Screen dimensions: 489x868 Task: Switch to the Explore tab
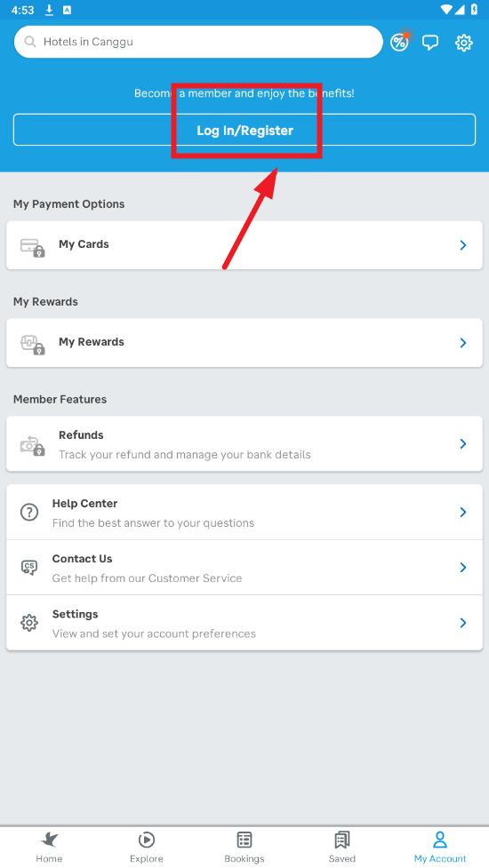pos(147,847)
